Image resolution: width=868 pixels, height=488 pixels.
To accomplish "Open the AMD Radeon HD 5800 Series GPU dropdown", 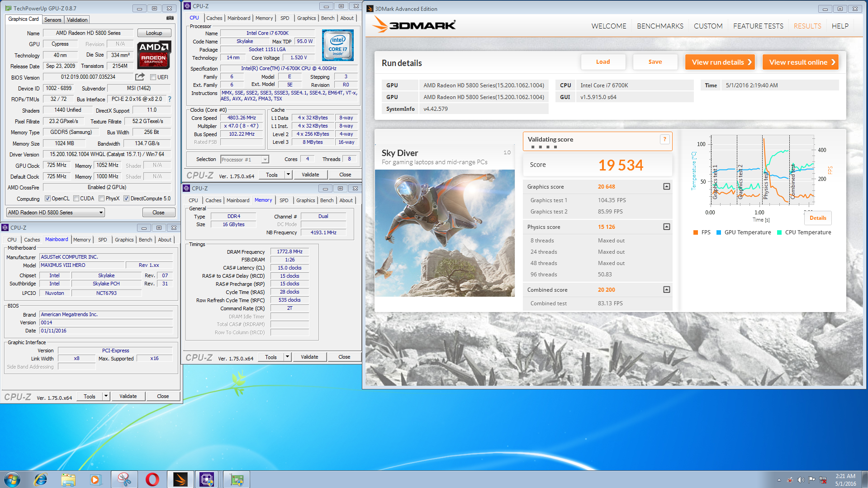I will tap(56, 213).
